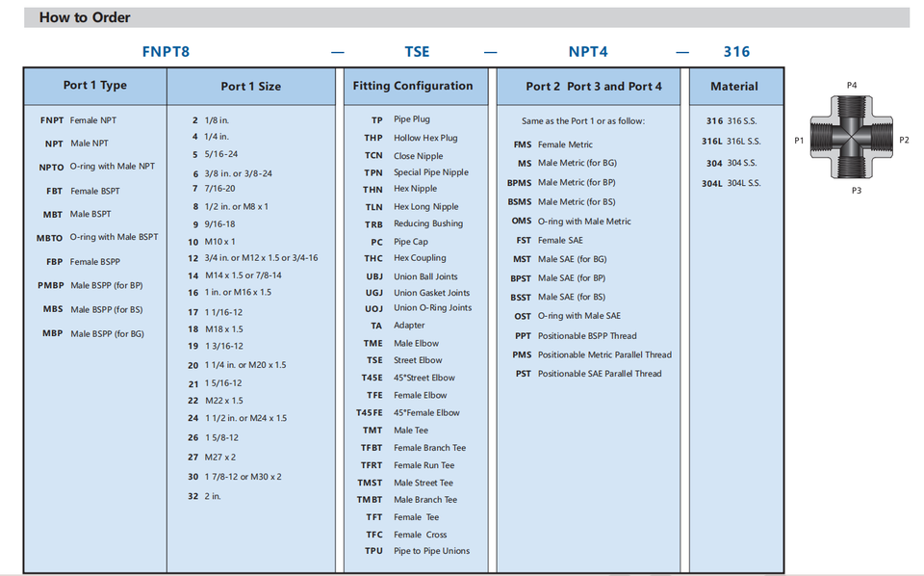Select material '316L 316L S.S.'
Viewport: 924px width, 576px height.
[x=731, y=142]
